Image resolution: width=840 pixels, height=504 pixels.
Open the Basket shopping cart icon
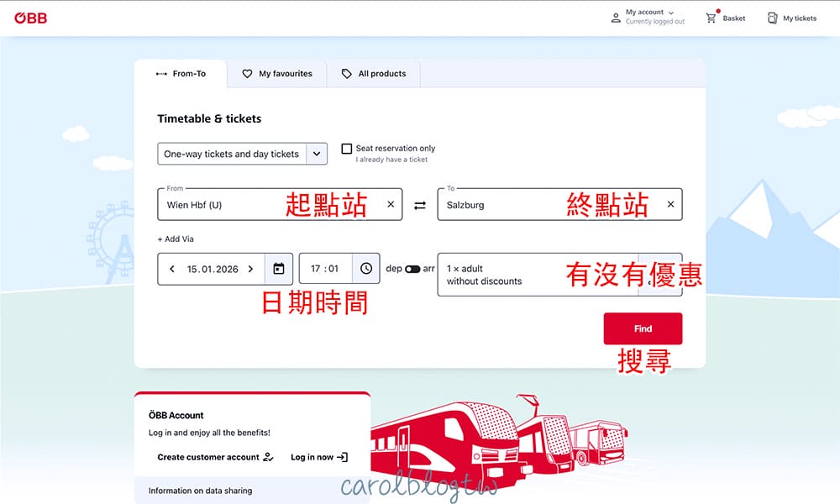coord(710,18)
